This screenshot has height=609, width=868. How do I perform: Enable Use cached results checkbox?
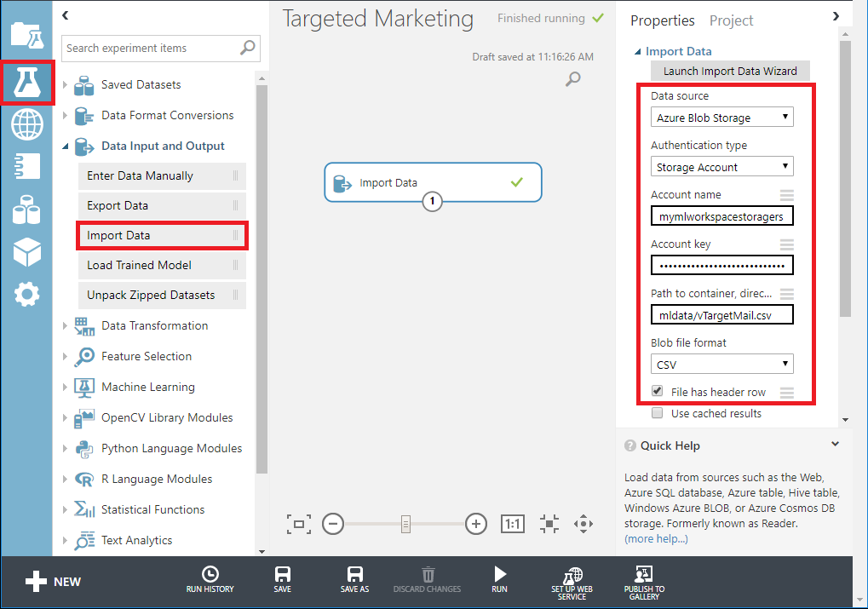click(x=658, y=413)
